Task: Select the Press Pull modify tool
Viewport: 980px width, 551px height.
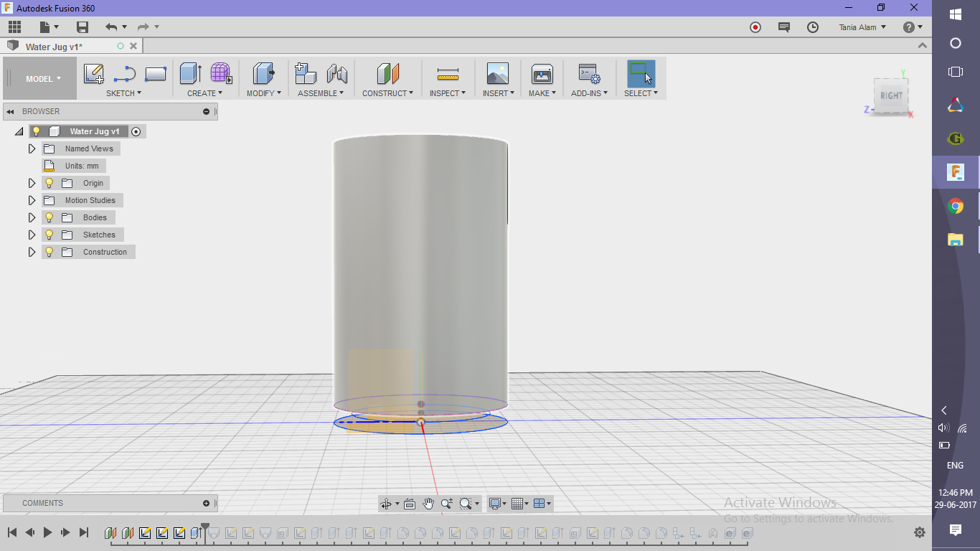Action: pyautogui.click(x=263, y=74)
